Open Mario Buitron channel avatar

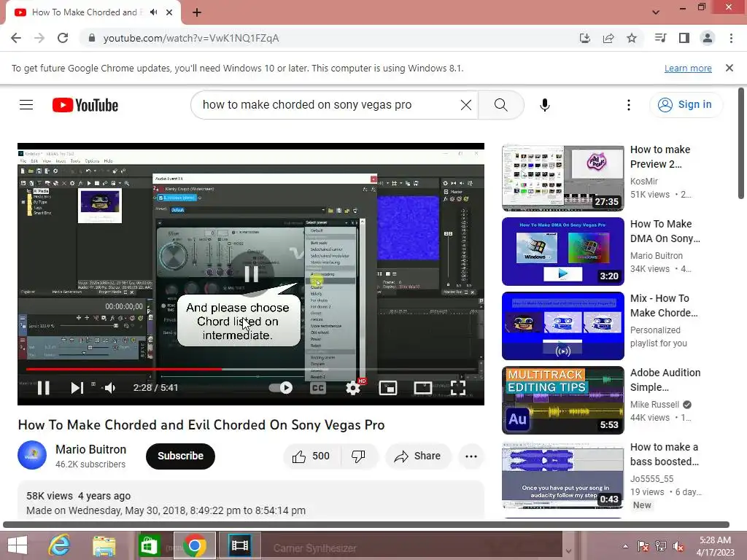(32, 455)
